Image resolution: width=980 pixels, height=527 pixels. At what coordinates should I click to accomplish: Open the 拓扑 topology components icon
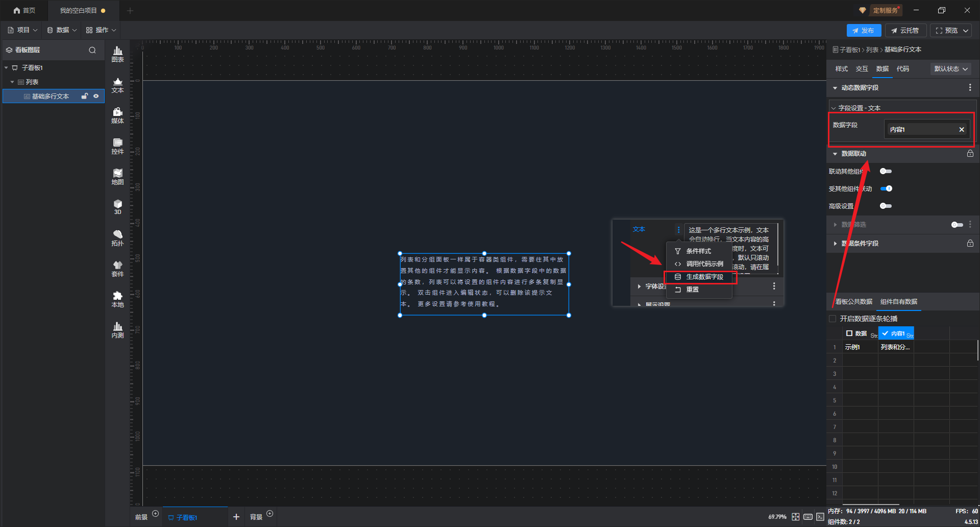[117, 238]
